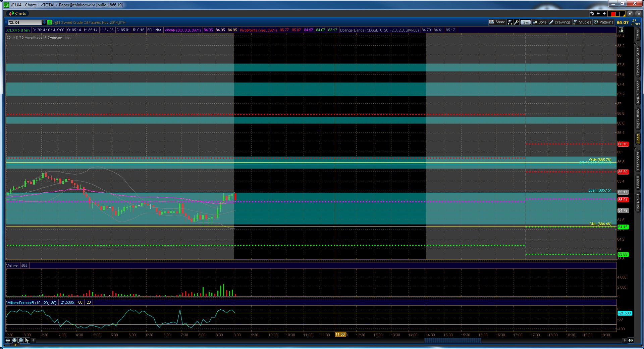The width and height of the screenshot is (644, 349).
Task: Open the Patterns menu
Action: [603, 22]
